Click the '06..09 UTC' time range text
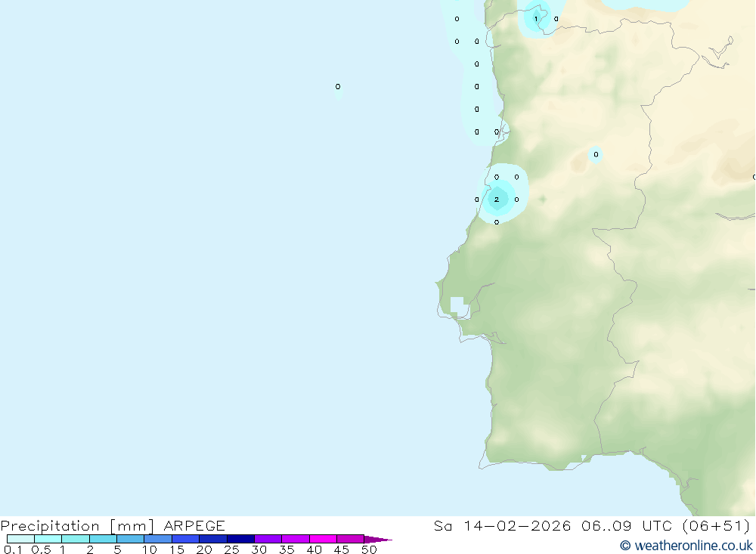The width and height of the screenshot is (756, 554). pos(626,525)
